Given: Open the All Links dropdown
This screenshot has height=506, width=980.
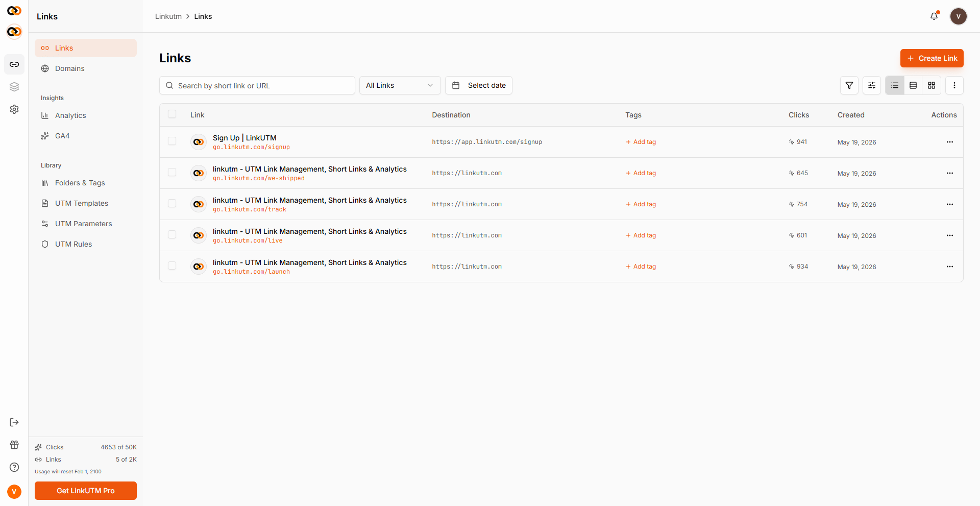Looking at the screenshot, I should click(x=400, y=85).
